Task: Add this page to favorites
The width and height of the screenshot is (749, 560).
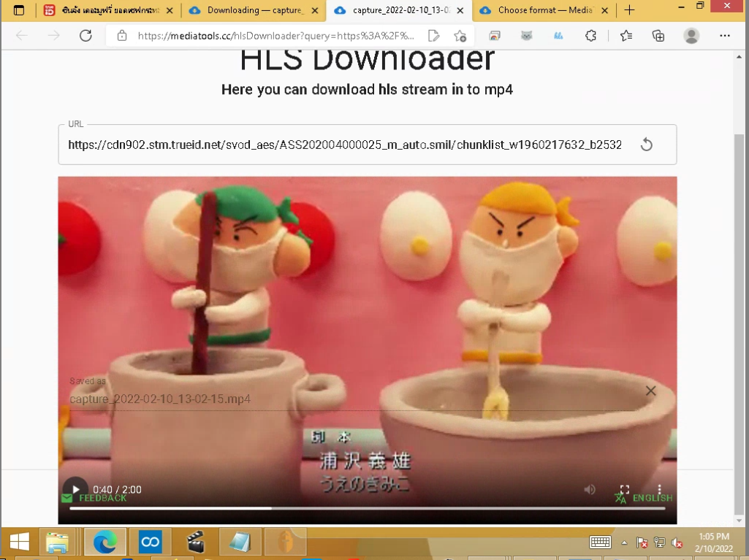Action: (460, 35)
